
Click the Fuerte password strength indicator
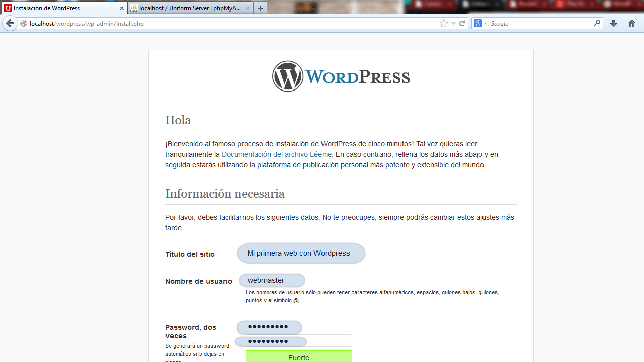coord(299,357)
